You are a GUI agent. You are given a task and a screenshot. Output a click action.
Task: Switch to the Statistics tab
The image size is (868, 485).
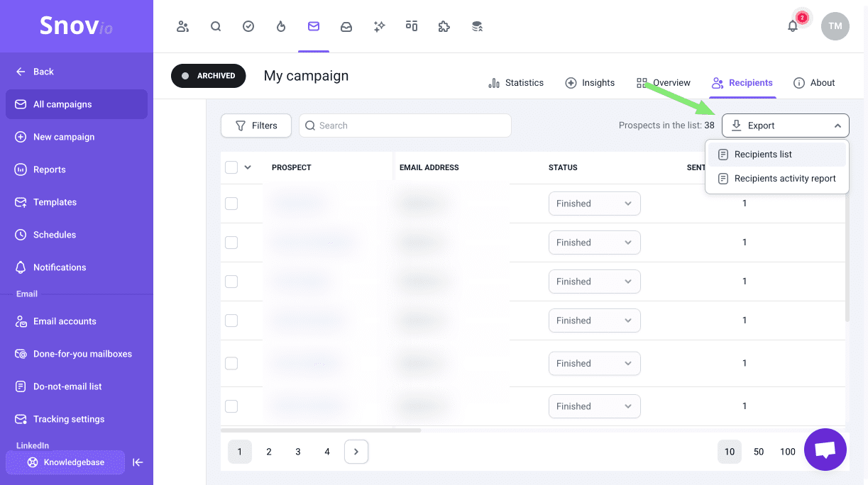[516, 83]
